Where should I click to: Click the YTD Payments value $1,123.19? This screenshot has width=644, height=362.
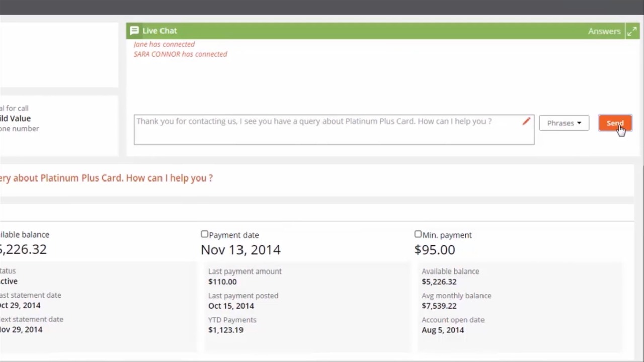pyautogui.click(x=225, y=330)
